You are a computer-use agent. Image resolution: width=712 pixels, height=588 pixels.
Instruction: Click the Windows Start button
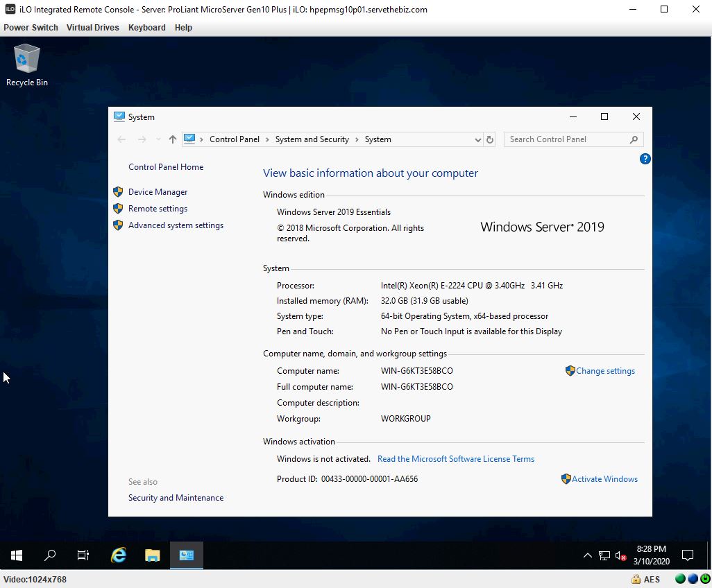17,555
